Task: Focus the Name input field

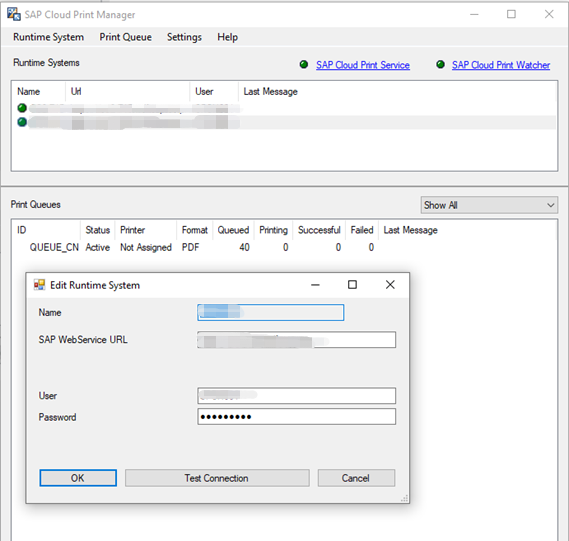Action: [x=271, y=312]
